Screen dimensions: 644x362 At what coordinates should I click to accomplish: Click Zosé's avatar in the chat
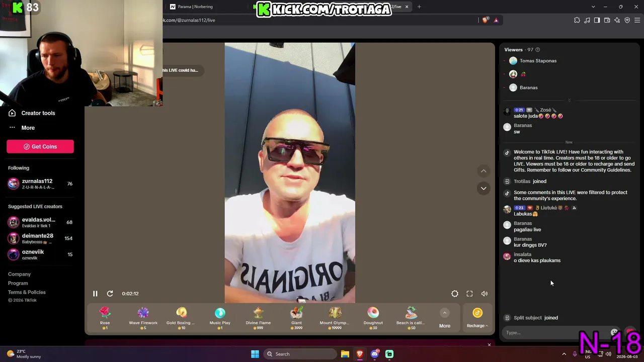pos(507,112)
